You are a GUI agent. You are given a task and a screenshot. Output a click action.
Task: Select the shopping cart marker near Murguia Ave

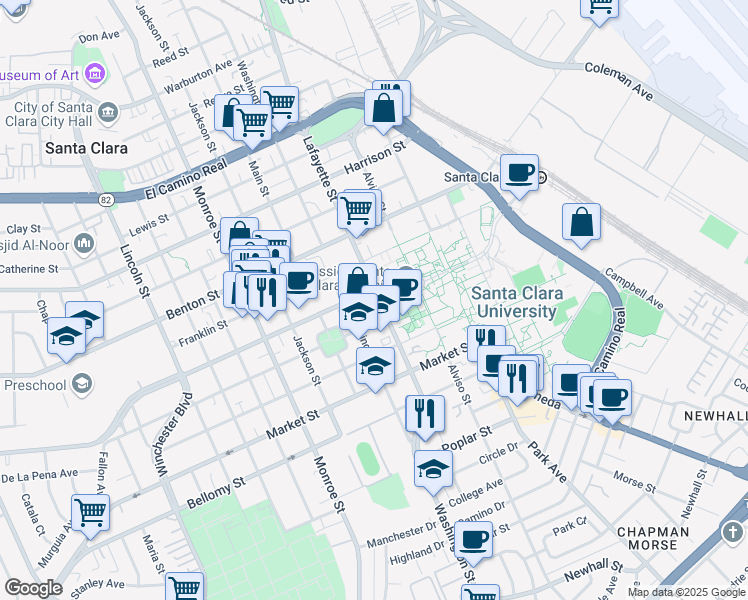[91, 514]
